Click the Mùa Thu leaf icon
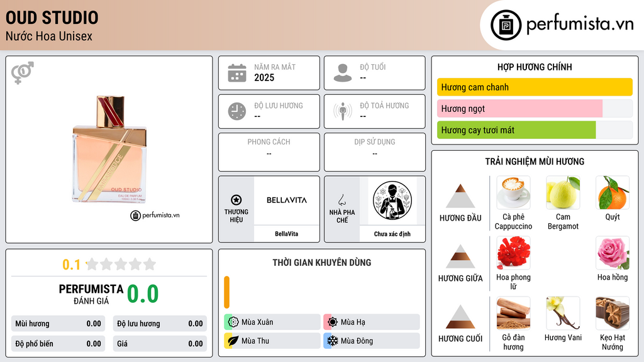The height and width of the screenshot is (362, 644). tap(233, 341)
